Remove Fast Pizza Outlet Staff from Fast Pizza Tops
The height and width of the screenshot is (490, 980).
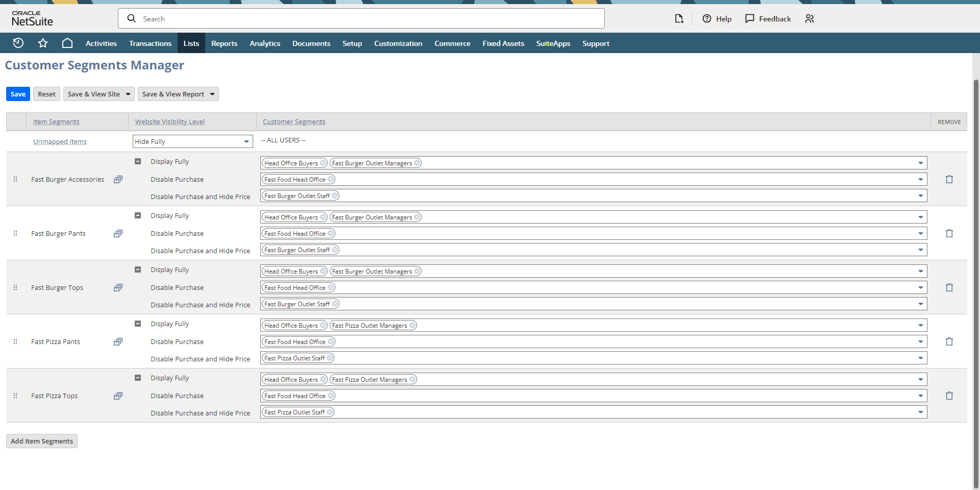coord(330,412)
